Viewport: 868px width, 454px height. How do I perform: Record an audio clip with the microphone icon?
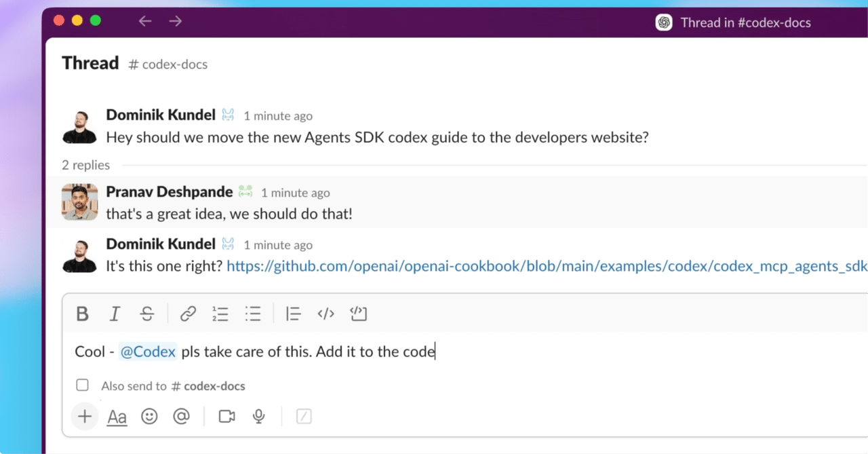(x=258, y=416)
